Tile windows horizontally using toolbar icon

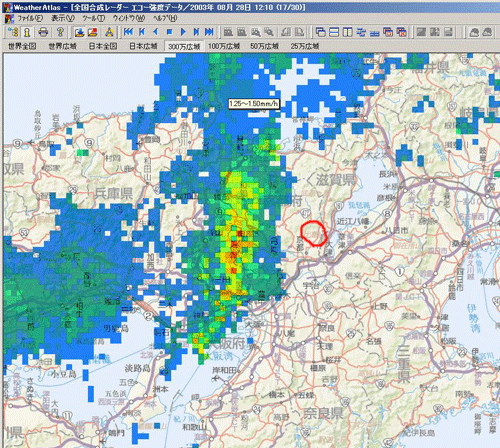tap(334, 32)
